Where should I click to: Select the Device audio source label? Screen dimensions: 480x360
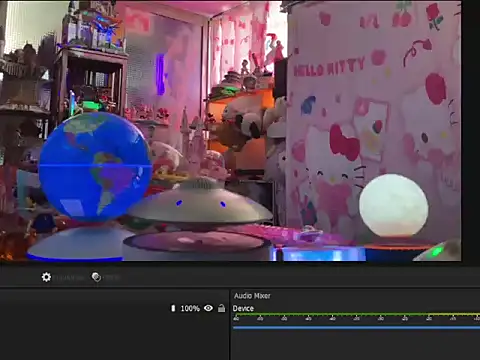(x=243, y=308)
